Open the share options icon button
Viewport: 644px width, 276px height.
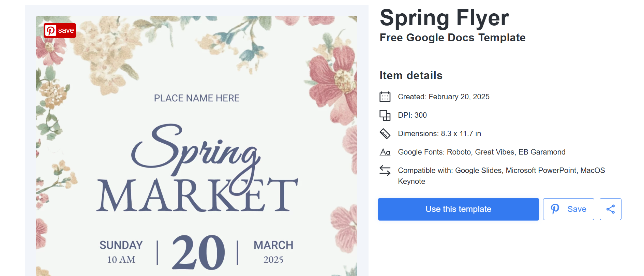point(610,209)
